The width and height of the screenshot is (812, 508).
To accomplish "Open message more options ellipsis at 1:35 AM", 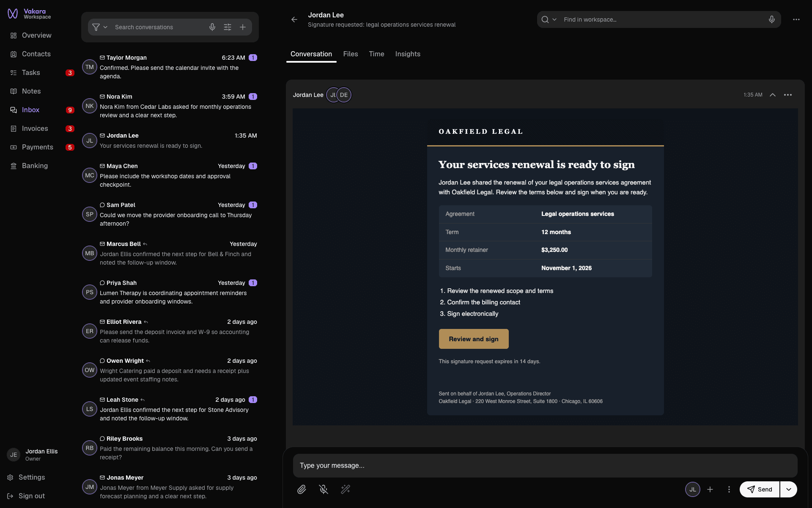I will point(788,95).
